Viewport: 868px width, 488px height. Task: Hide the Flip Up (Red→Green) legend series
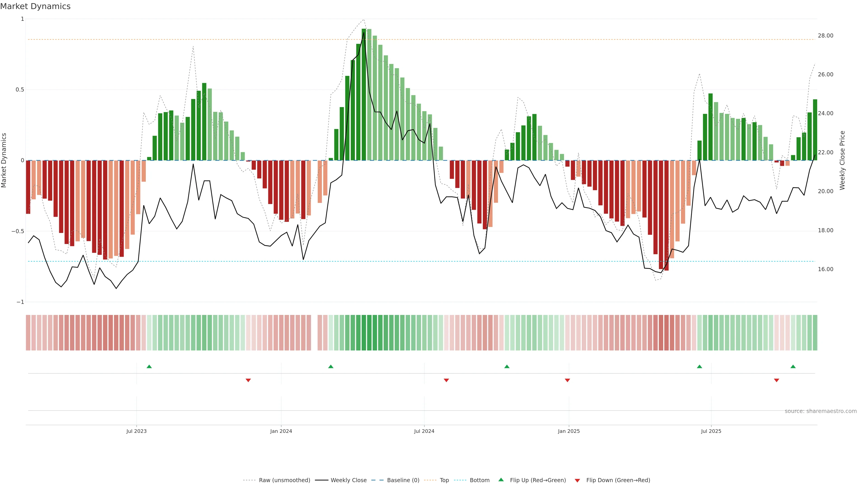pyautogui.click(x=538, y=480)
